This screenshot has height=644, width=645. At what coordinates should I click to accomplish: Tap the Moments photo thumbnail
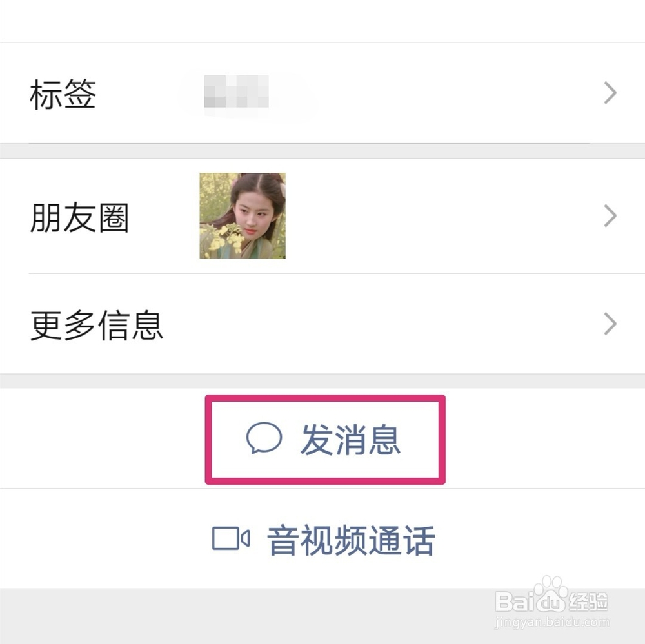click(242, 216)
